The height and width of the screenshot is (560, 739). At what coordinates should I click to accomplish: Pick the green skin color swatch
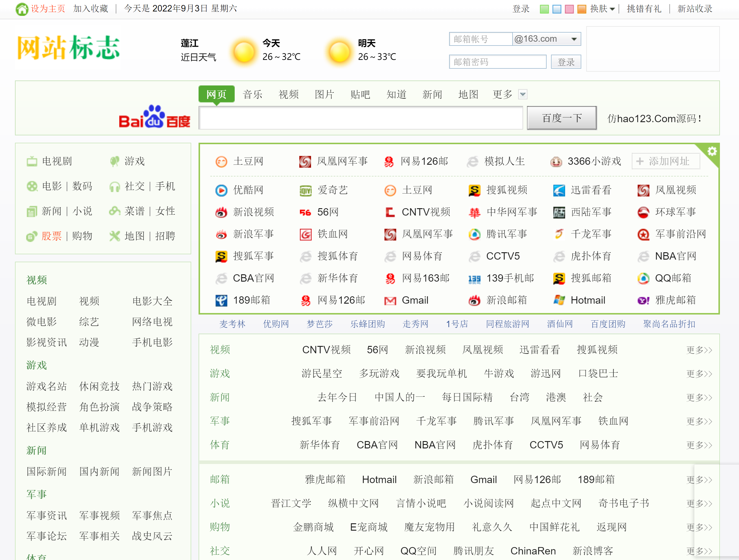tap(544, 9)
